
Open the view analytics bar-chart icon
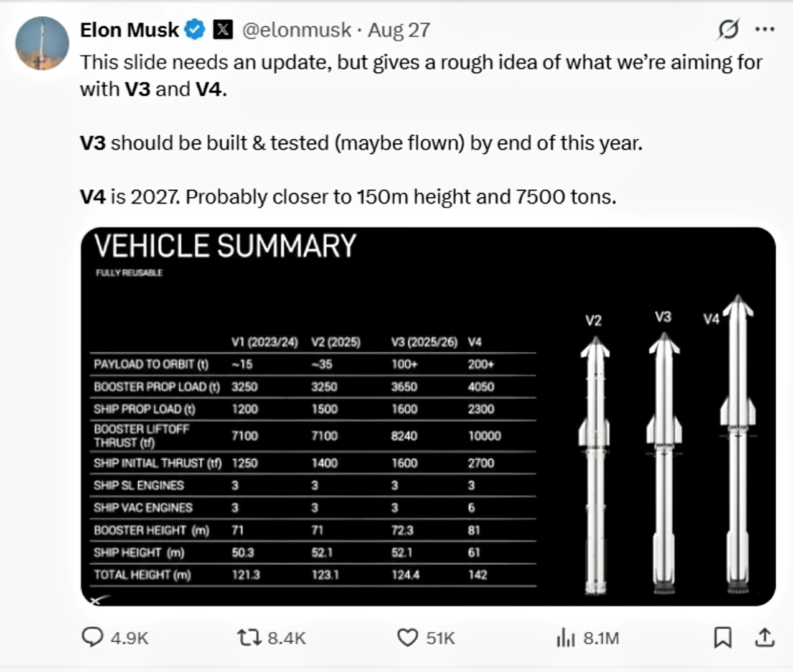click(x=565, y=637)
